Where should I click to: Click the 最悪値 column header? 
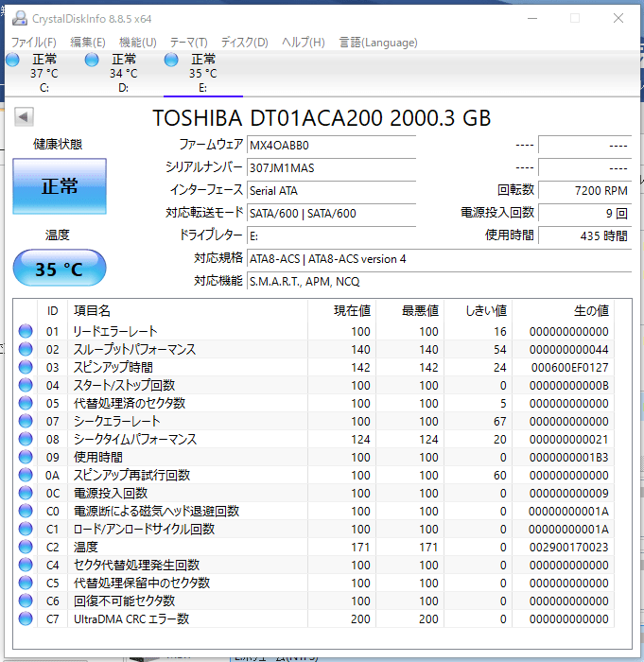point(409,311)
